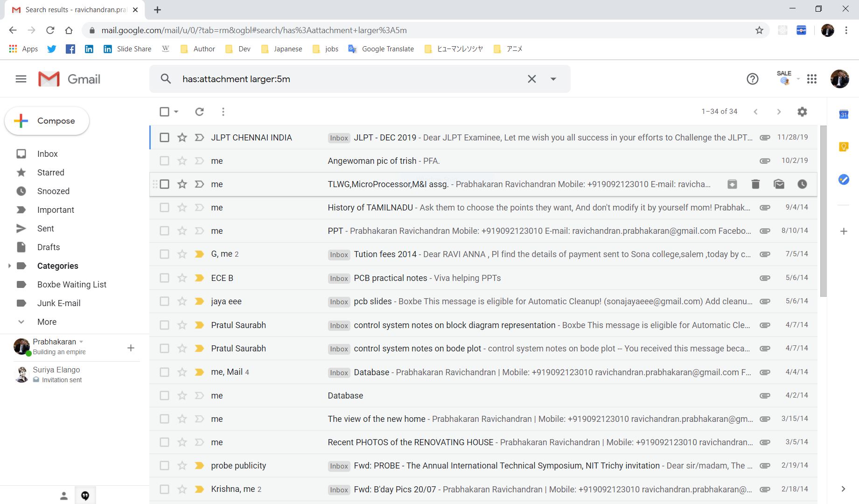Clear the search query with the X button

(x=531, y=79)
